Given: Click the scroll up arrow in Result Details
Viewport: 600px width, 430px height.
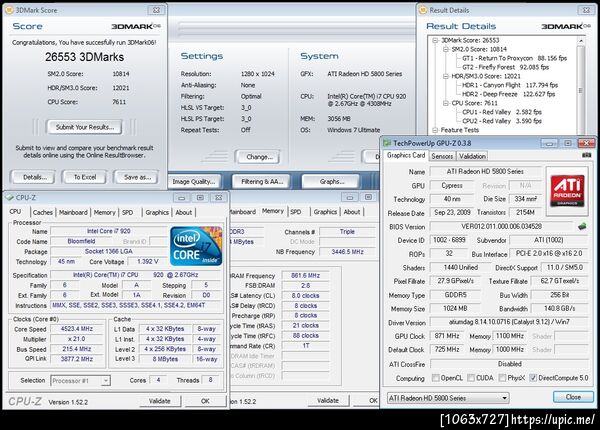Looking at the screenshot, I should click(x=581, y=41).
